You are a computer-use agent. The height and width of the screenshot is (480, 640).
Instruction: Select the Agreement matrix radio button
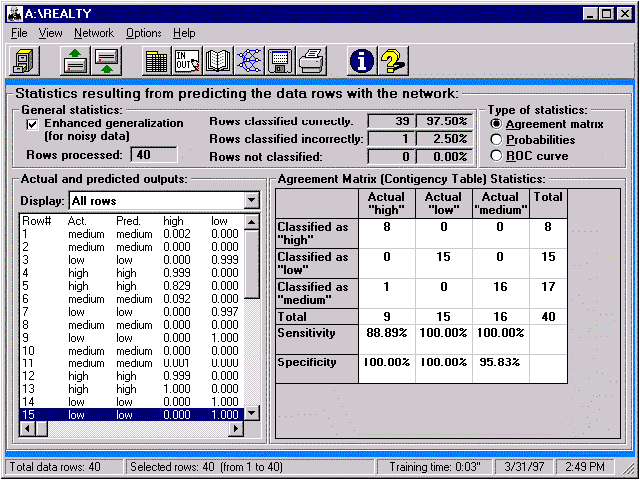[x=497, y=123]
